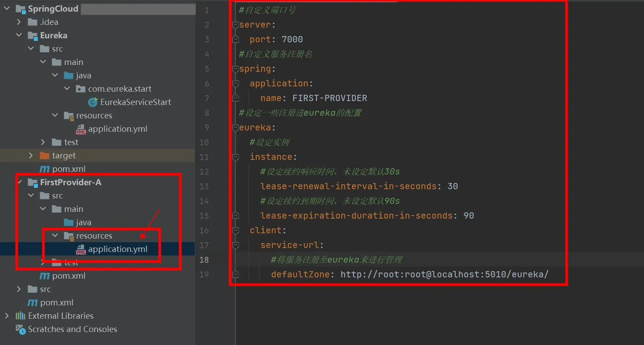The width and height of the screenshot is (644, 345).
Task: Expand the test folder under Eureka
Action: (x=43, y=142)
